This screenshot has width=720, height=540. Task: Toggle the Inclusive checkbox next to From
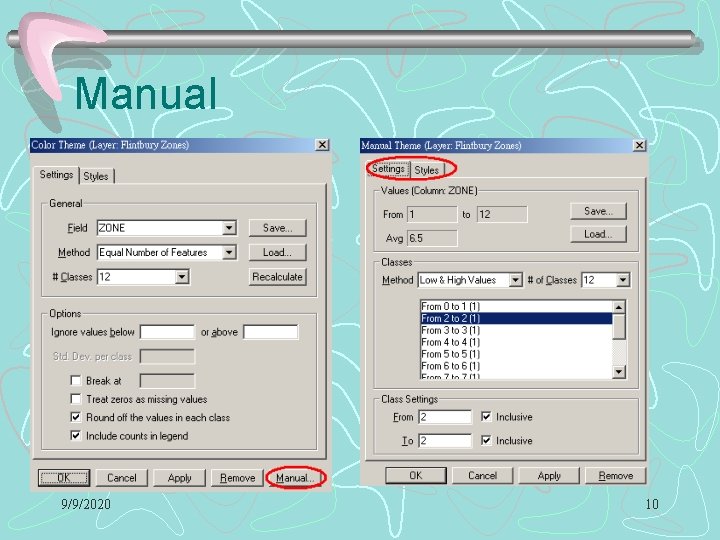486,416
